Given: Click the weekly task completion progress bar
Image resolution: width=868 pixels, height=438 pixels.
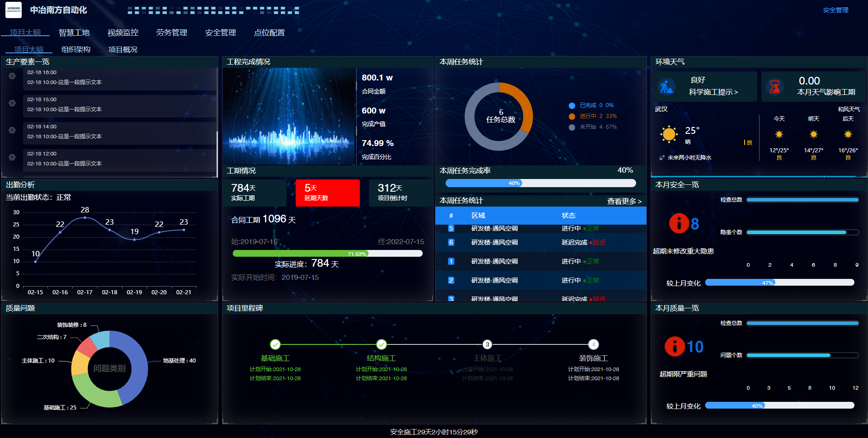Looking at the screenshot, I should click(540, 183).
